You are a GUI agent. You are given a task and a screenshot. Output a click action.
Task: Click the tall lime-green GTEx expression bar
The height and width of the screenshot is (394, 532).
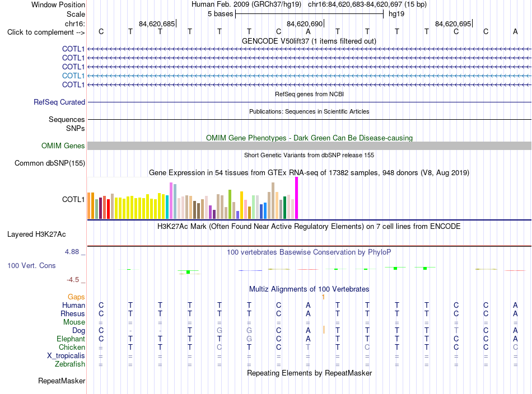230,204
